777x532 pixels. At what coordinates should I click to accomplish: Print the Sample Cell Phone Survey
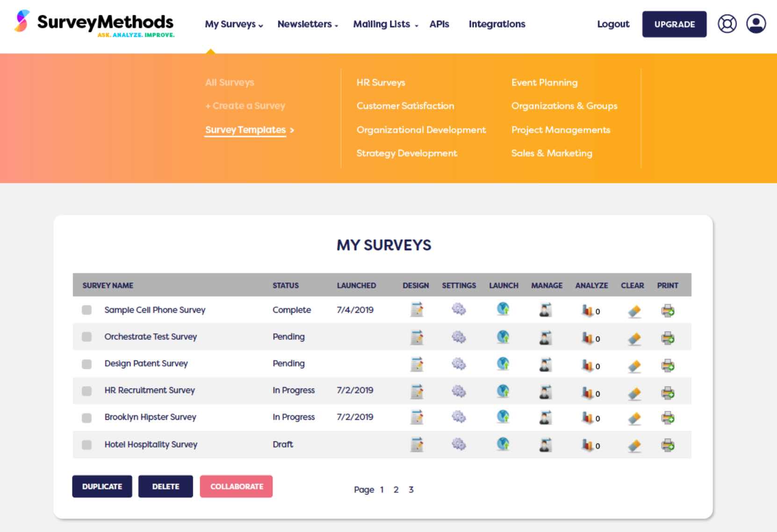(x=668, y=311)
